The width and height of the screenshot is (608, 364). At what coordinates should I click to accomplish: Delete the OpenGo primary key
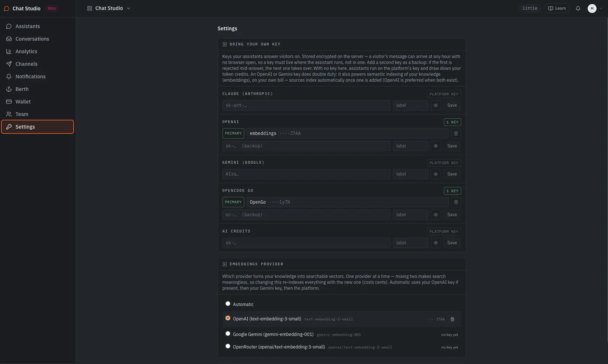[x=456, y=202]
